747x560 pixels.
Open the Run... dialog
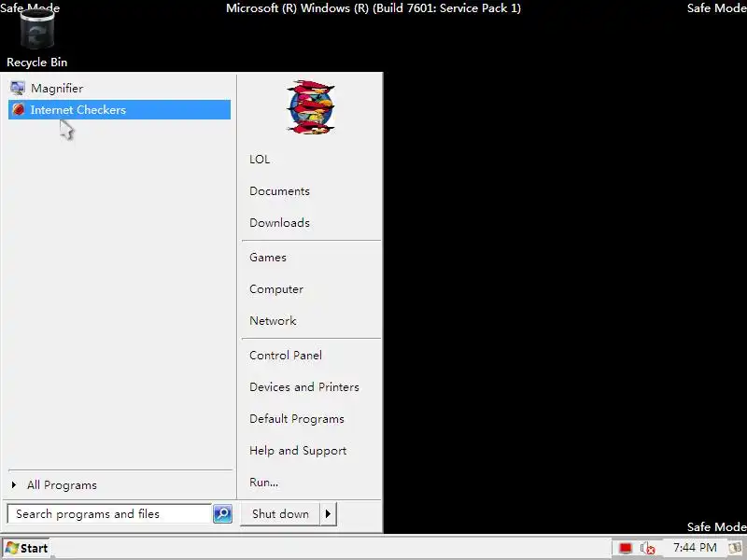(x=264, y=482)
